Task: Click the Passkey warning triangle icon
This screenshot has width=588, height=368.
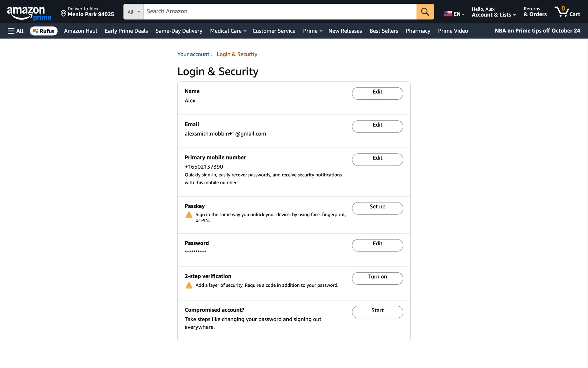Action: pyautogui.click(x=189, y=215)
